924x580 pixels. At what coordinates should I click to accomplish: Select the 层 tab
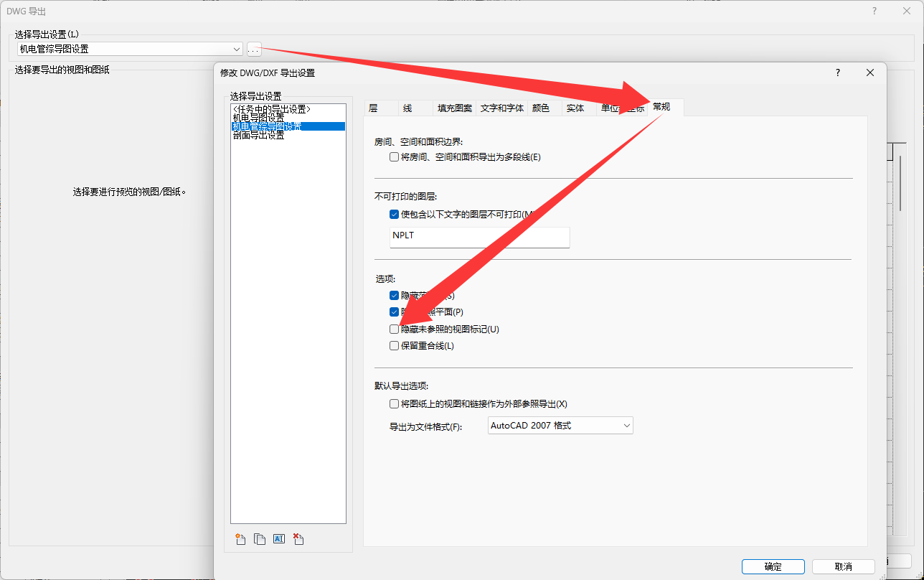(x=373, y=108)
